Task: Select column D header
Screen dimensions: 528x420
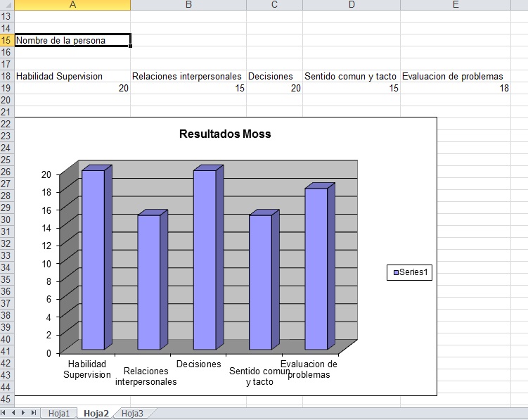Action: 352,5
